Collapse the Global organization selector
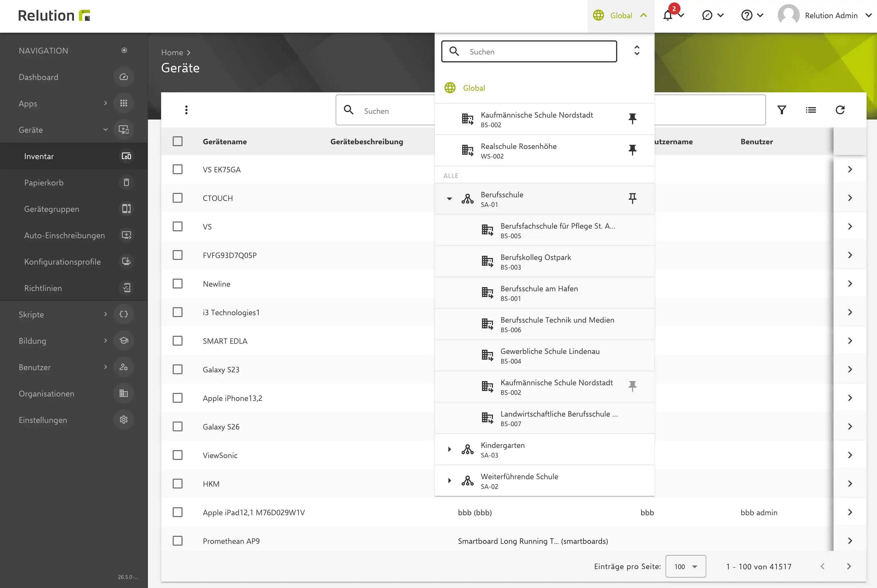Viewport: 877px width, 588px height. [621, 16]
